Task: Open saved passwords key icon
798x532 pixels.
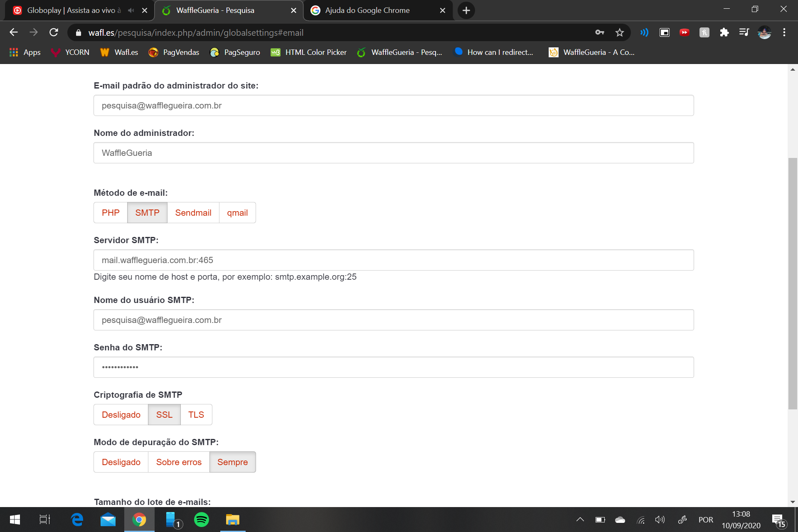Action: (599, 32)
